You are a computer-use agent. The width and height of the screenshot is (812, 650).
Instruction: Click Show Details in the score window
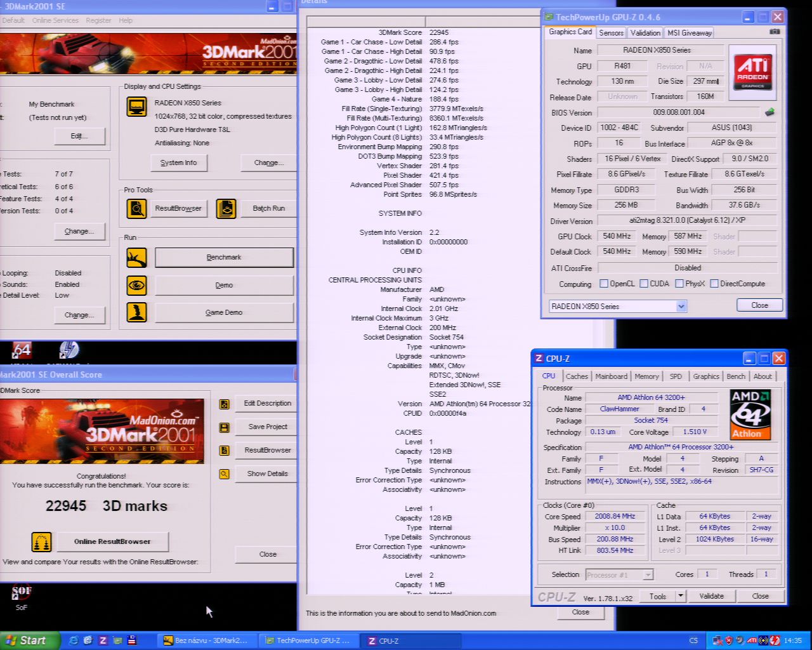point(267,474)
